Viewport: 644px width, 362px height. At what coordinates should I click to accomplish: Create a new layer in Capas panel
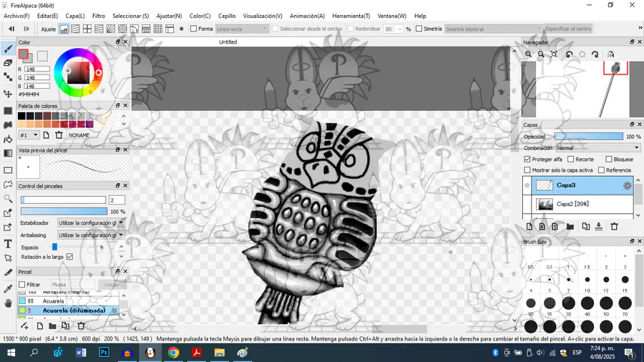[x=530, y=227]
